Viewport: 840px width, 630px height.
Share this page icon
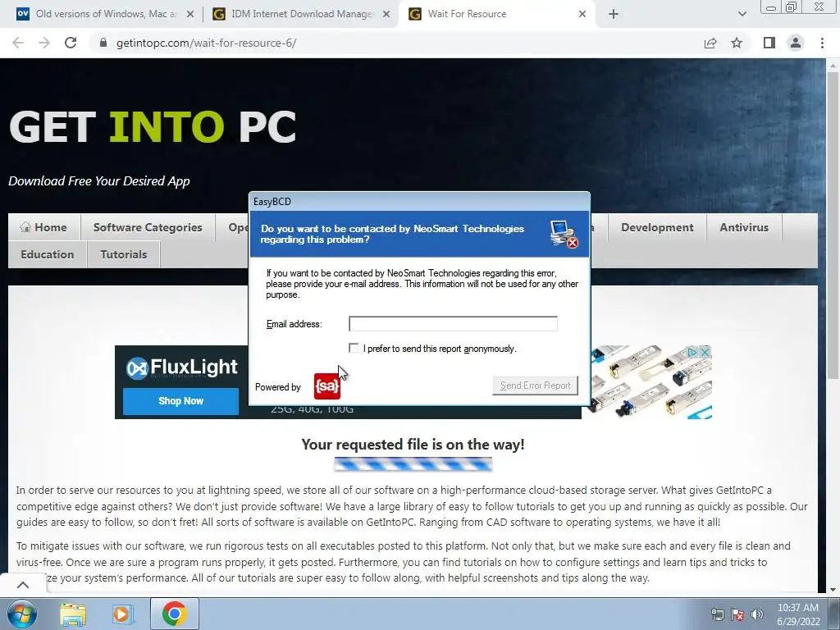pyautogui.click(x=710, y=43)
